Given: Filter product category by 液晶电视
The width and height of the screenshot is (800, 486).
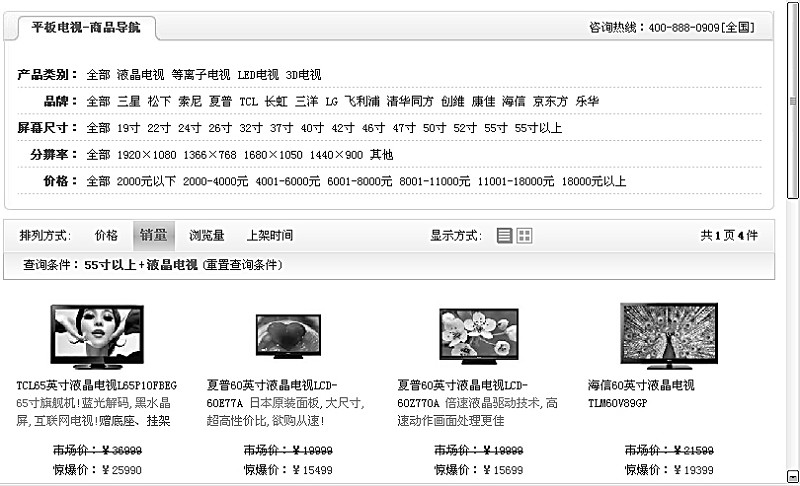Looking at the screenshot, I should click(x=140, y=75).
